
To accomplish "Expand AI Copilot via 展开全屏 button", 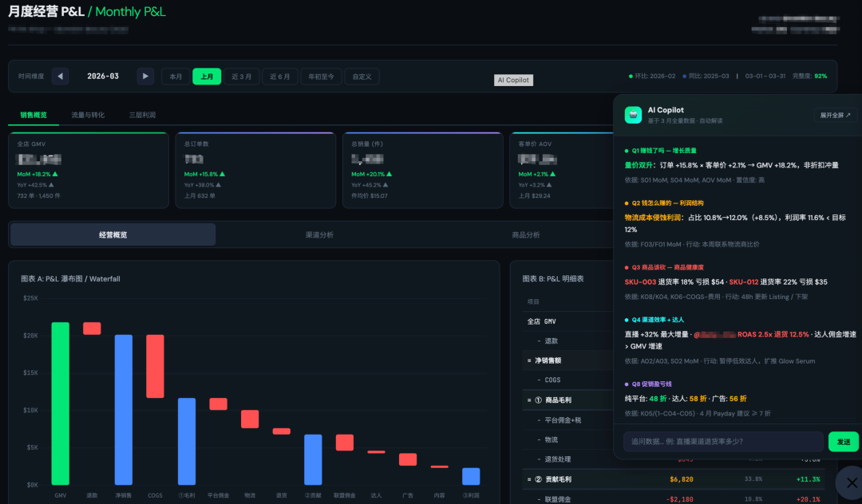I will [835, 115].
